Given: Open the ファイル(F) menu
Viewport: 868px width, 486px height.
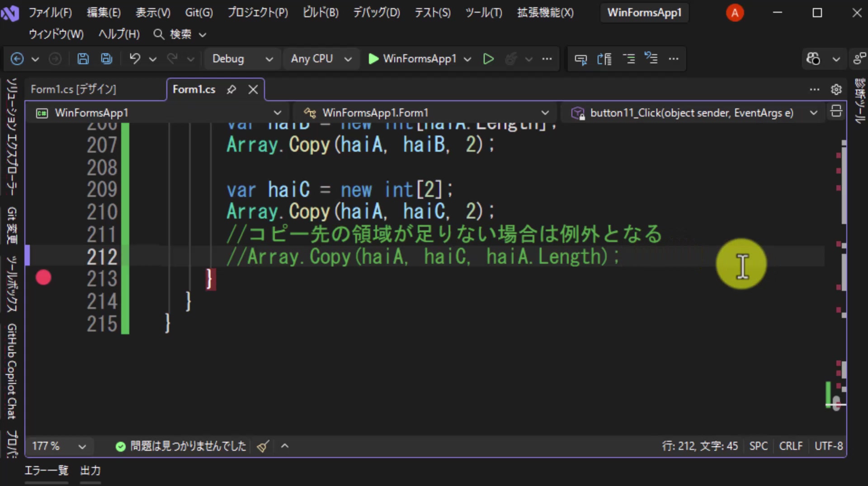Looking at the screenshot, I should click(50, 13).
